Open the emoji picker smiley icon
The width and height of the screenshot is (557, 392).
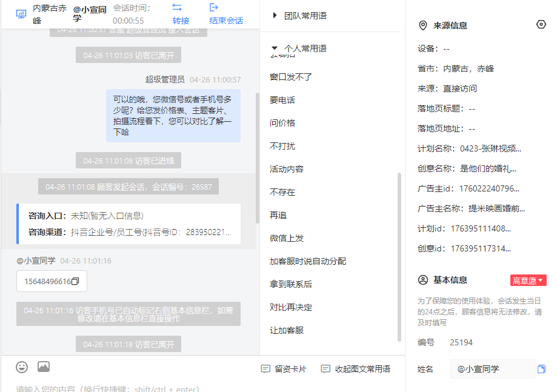click(x=22, y=367)
